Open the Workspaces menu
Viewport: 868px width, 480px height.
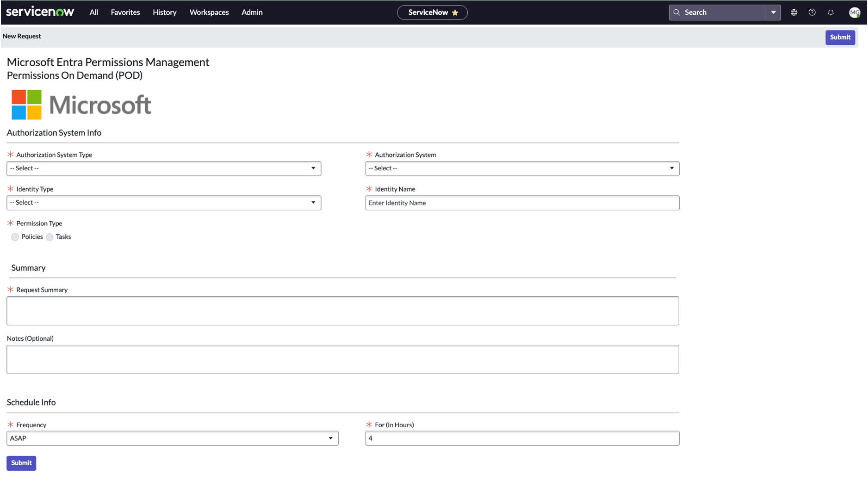tap(209, 12)
